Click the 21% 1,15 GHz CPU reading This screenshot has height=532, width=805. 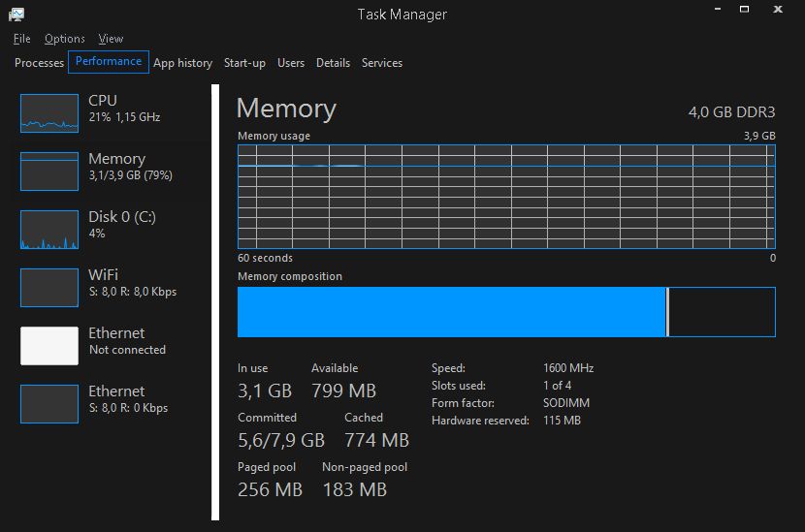(x=124, y=117)
